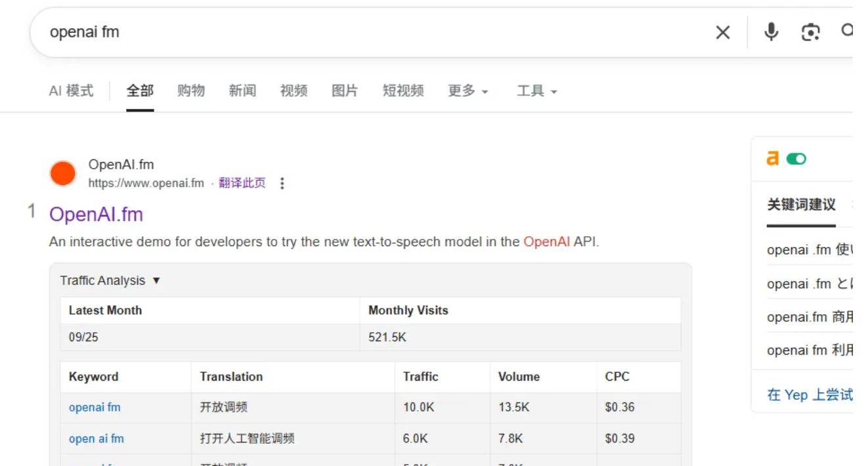The image size is (868, 466).
Task: Switch to 购物 tab
Action: tap(191, 91)
